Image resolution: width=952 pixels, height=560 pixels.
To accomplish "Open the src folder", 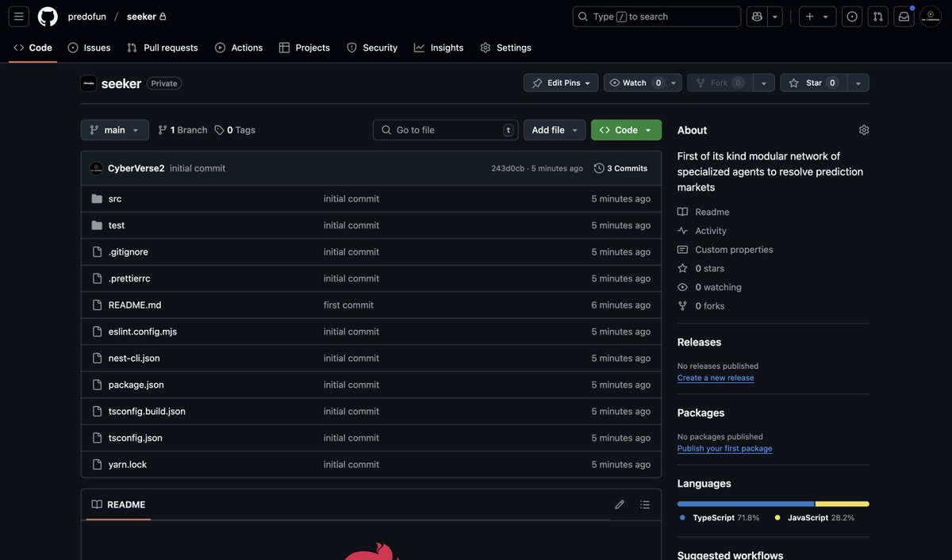I will 115,199.
